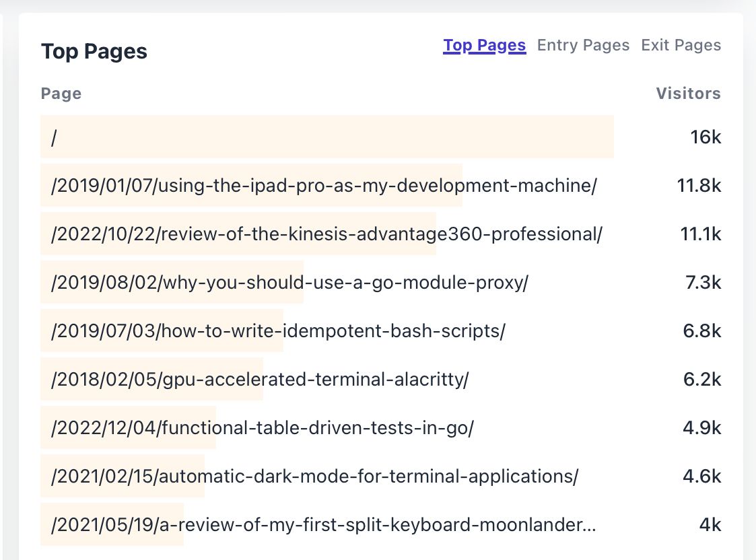756x560 pixels.
Task: Click the 7.3k visitors value
Action: coord(703,283)
